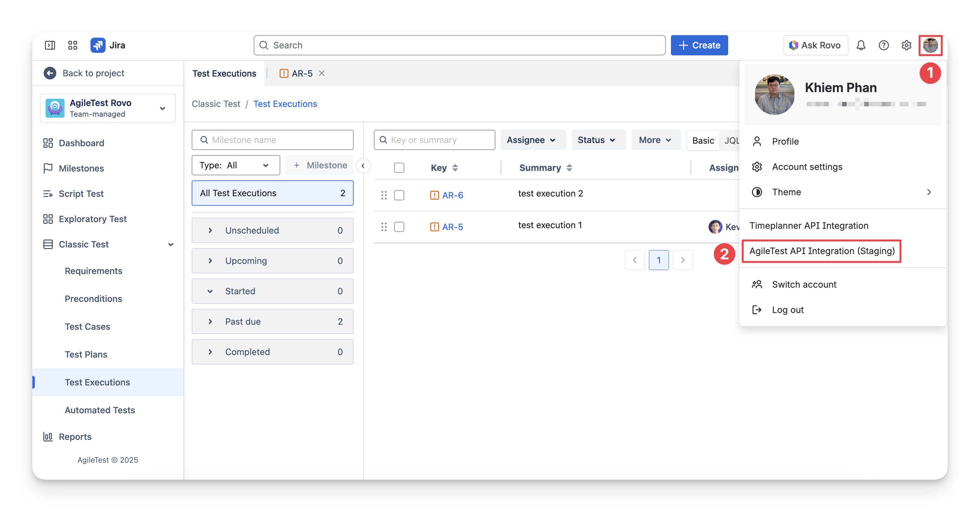Image resolution: width=980 pixels, height=512 pixels.
Task: Click the help question mark icon
Action: [884, 45]
